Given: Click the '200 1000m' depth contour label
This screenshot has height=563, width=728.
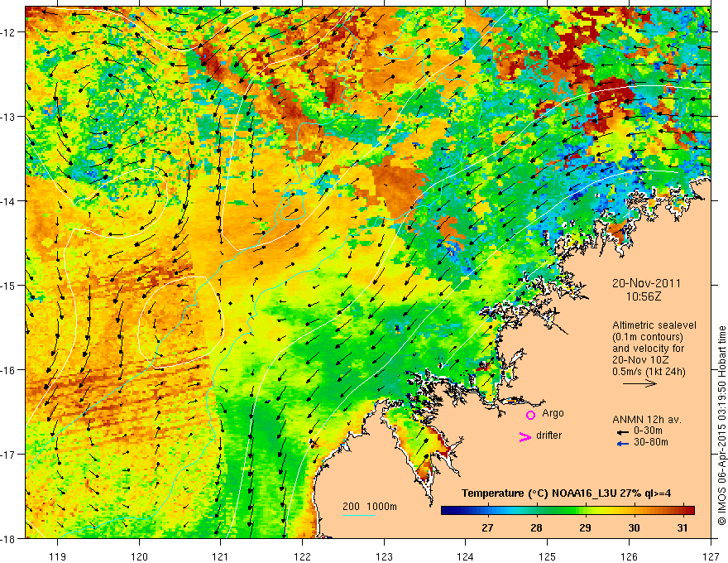Looking at the screenshot, I should (x=370, y=507).
